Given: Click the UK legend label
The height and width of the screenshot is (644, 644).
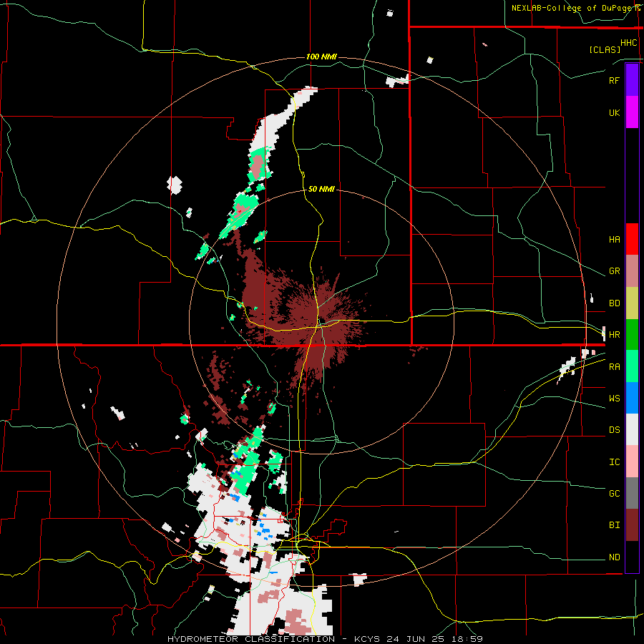Looking at the screenshot, I should pyautogui.click(x=614, y=113).
